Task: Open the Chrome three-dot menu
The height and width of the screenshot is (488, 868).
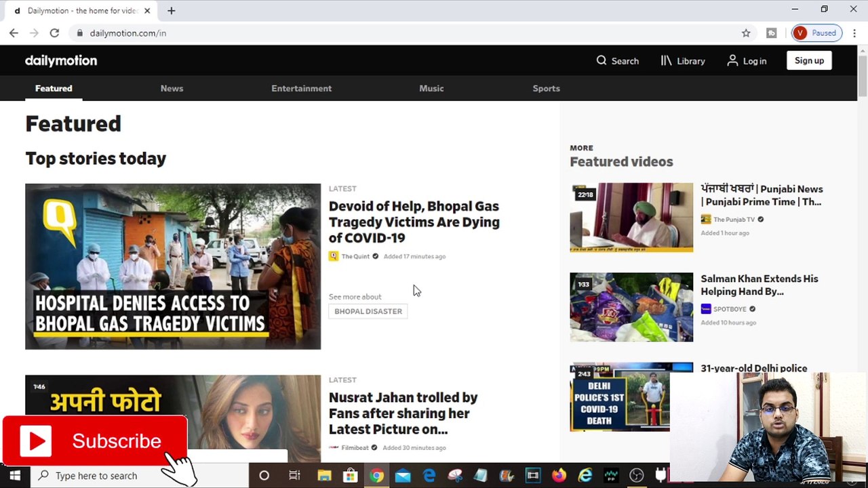Action: pos(854,33)
